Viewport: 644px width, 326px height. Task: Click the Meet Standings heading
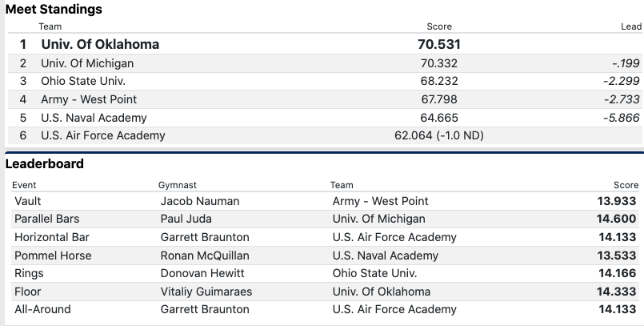[x=54, y=10]
